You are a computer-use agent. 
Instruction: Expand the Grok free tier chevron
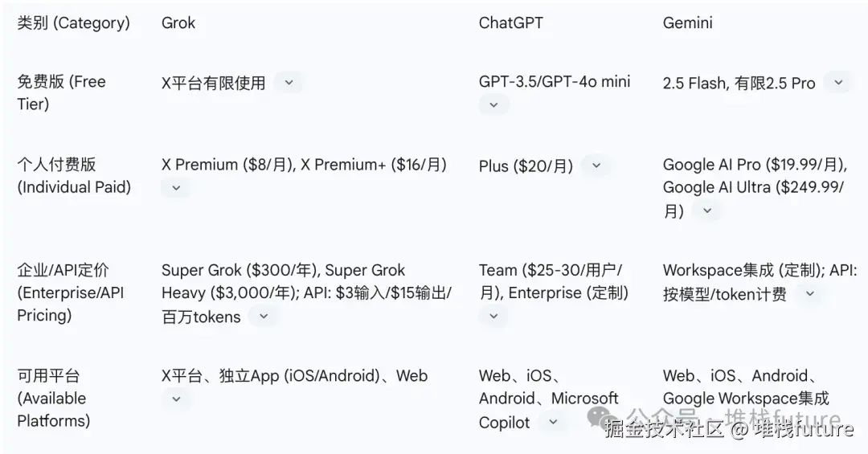tap(289, 82)
